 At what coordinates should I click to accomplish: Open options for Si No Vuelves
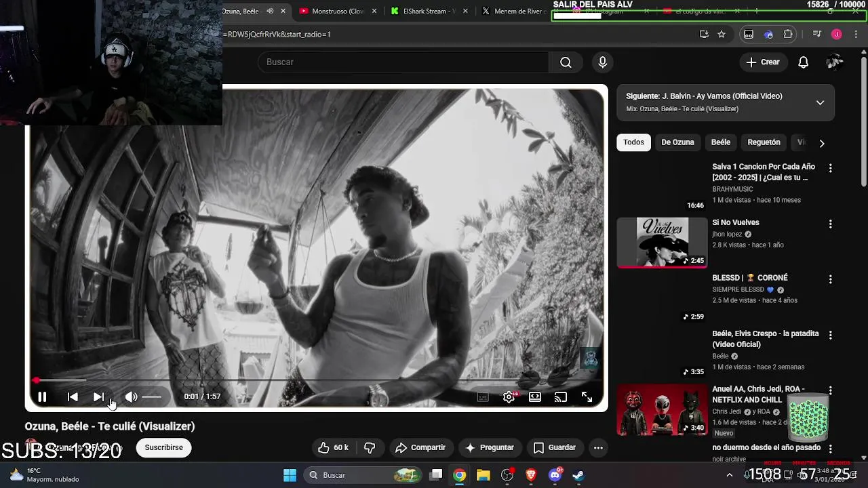[x=830, y=224]
